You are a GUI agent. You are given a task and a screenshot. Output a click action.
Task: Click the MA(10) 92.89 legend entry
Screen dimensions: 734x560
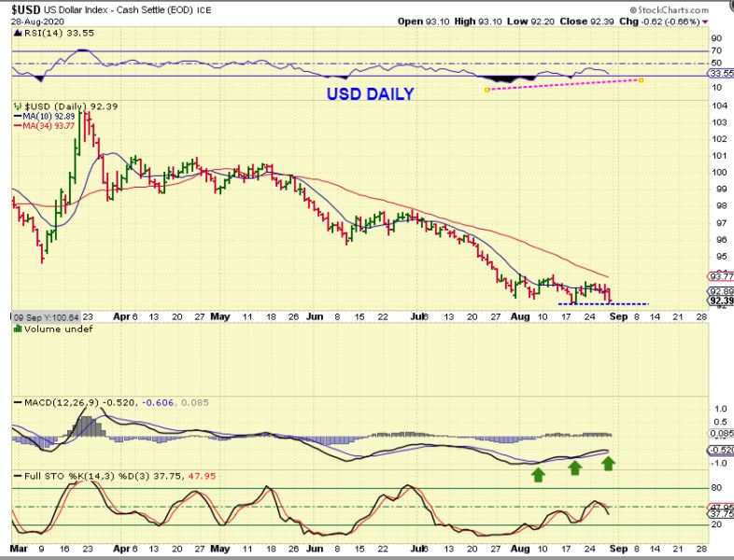click(x=45, y=116)
